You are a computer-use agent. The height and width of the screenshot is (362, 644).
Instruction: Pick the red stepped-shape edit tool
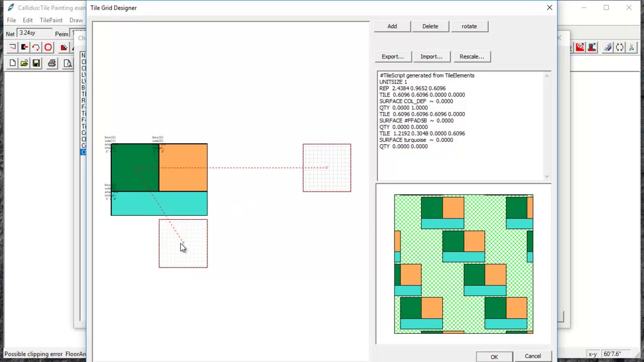[x=64, y=47]
